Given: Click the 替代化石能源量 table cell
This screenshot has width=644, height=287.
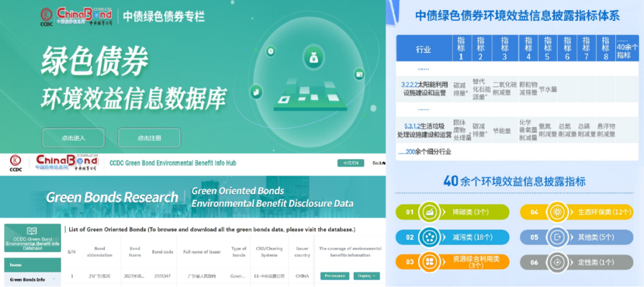Looking at the screenshot, I should coord(482,89).
